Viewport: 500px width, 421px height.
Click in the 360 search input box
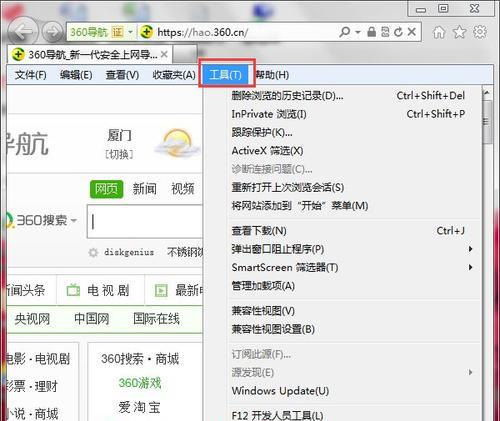(145, 221)
